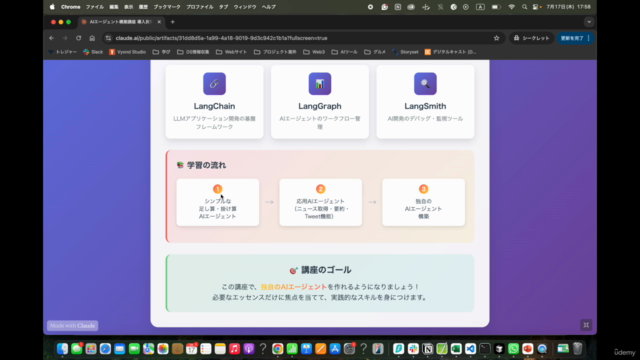Open the 学び bookmark folder
The width and height of the screenshot is (640, 360).
162,52
